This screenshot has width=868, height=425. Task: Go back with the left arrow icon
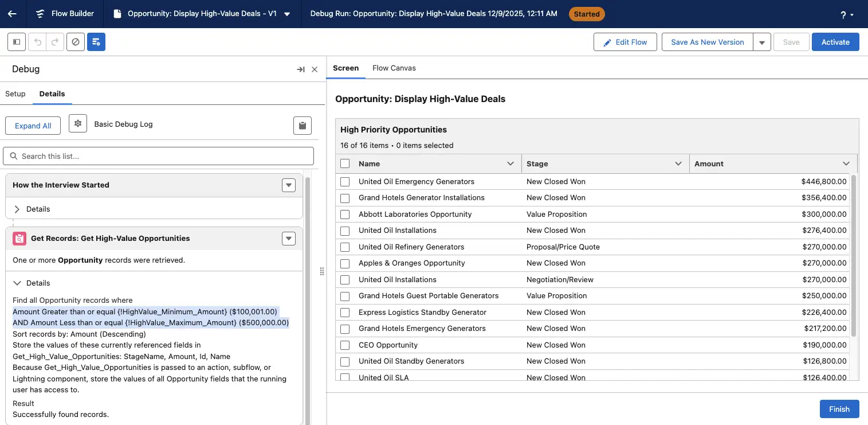tap(12, 14)
